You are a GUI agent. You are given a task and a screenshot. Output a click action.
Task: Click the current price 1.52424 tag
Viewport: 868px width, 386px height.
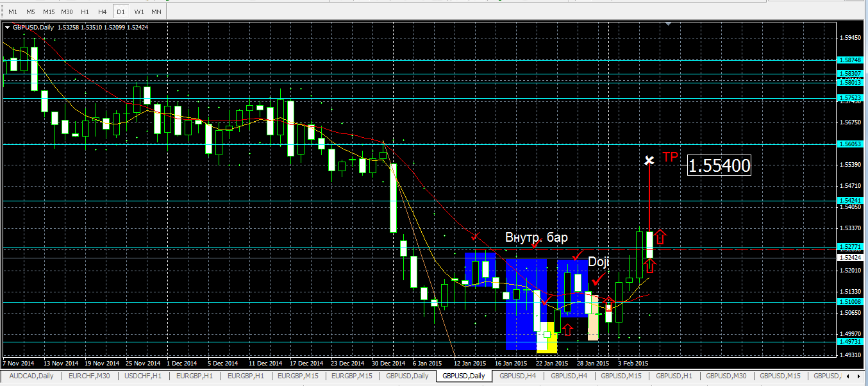tap(851, 258)
